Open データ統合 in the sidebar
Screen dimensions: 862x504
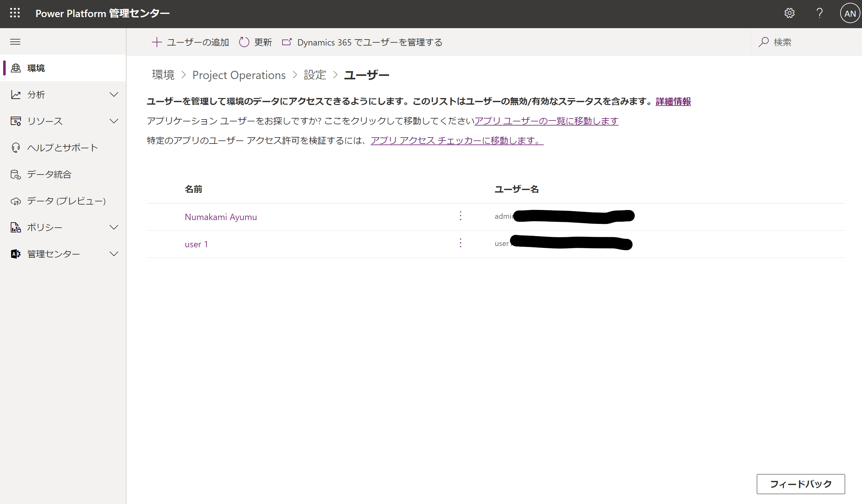pos(63,175)
